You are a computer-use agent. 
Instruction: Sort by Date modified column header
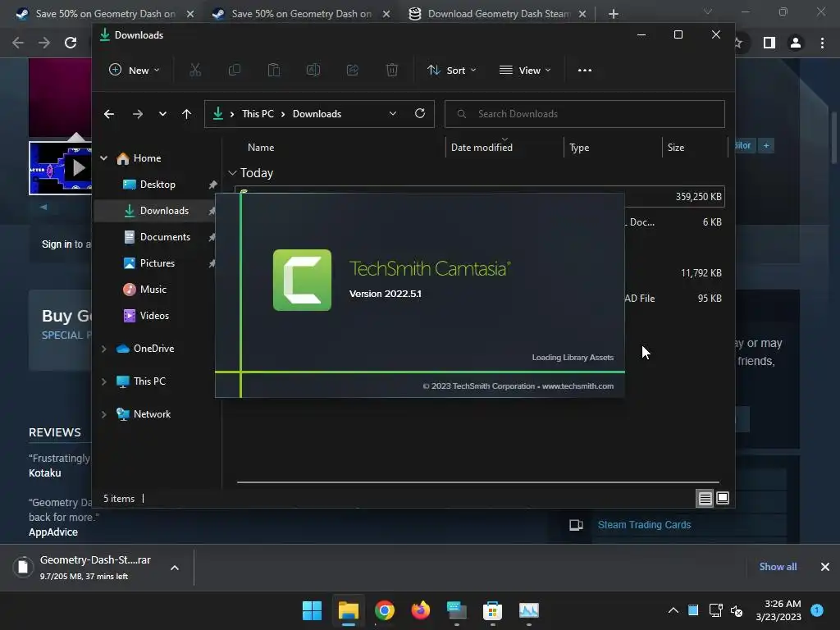click(x=482, y=148)
